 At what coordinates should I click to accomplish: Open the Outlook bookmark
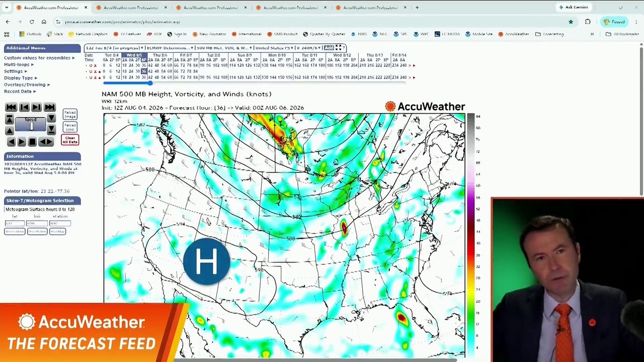click(30, 34)
